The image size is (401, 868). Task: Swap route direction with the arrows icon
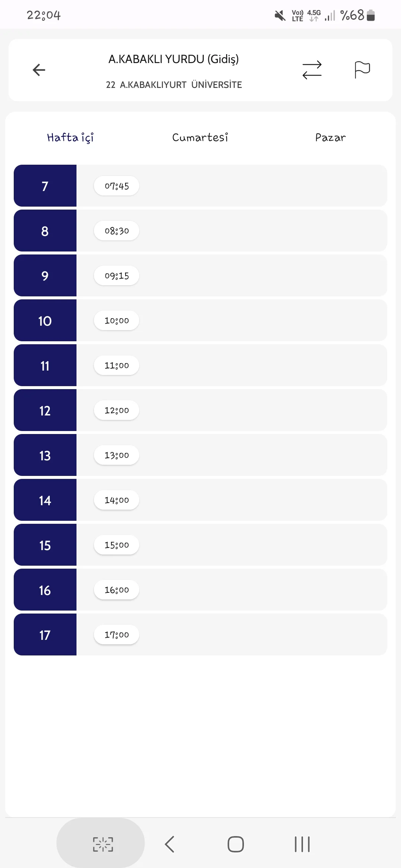coord(312,70)
